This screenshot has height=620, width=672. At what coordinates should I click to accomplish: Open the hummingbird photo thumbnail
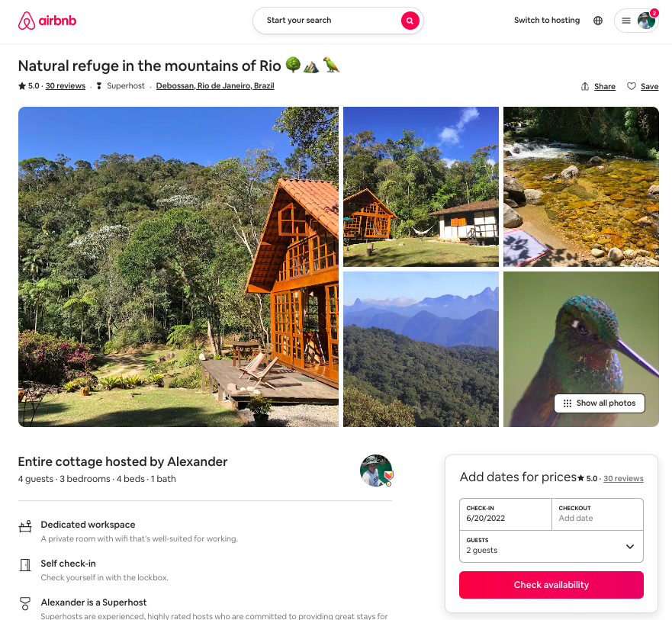[580, 349]
